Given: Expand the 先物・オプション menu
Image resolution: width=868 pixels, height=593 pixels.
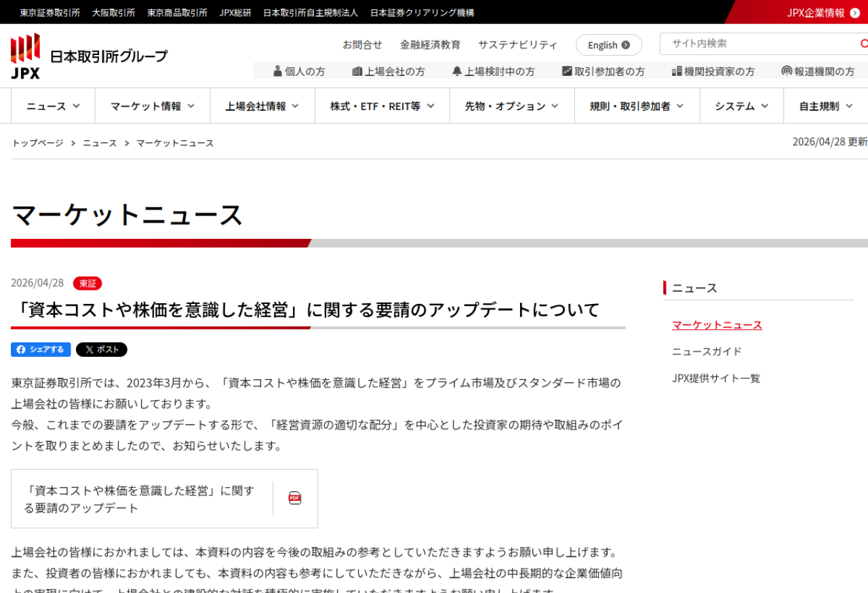Looking at the screenshot, I should (512, 106).
